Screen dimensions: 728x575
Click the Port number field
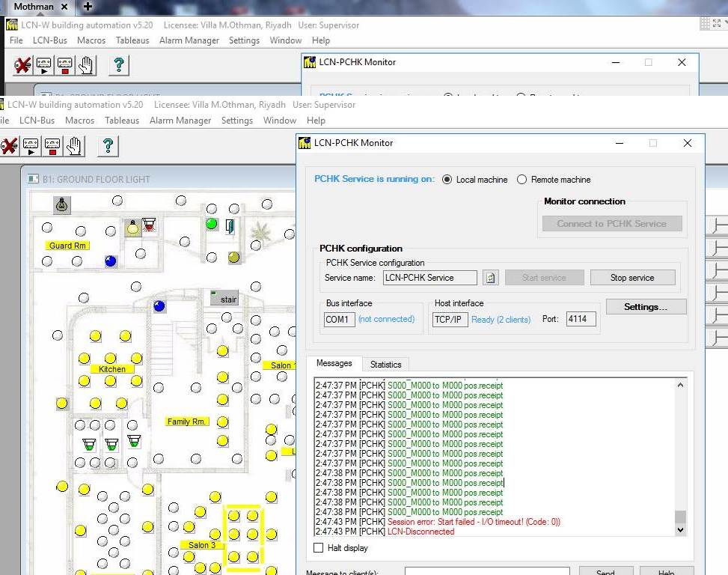point(581,319)
